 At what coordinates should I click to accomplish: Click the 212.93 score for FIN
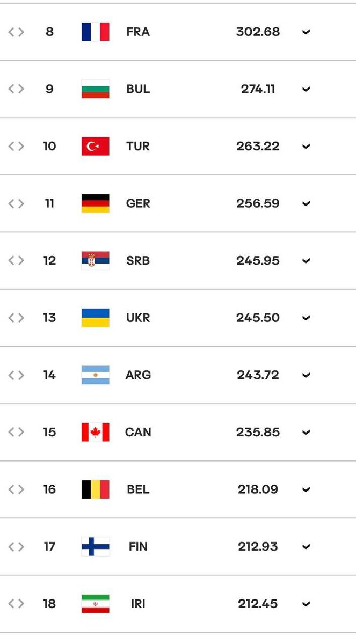[x=258, y=546]
